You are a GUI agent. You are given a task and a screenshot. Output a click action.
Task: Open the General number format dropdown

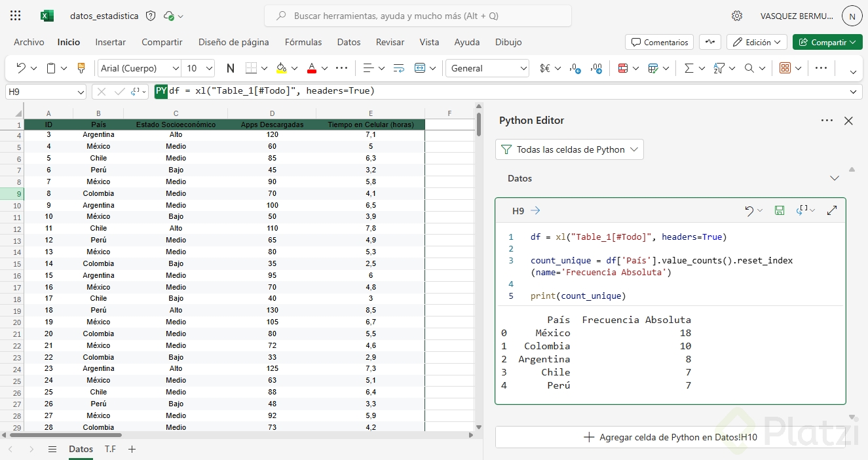(x=487, y=68)
